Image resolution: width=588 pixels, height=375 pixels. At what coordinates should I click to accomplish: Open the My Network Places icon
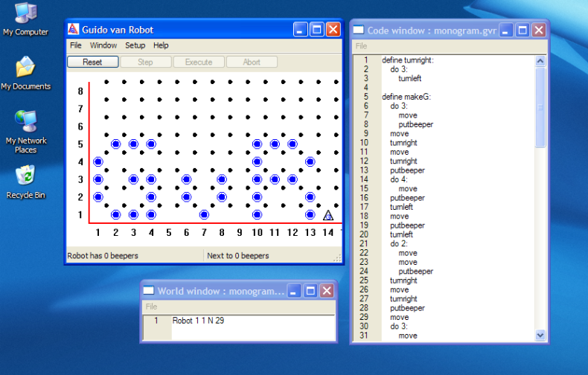pyautogui.click(x=25, y=121)
